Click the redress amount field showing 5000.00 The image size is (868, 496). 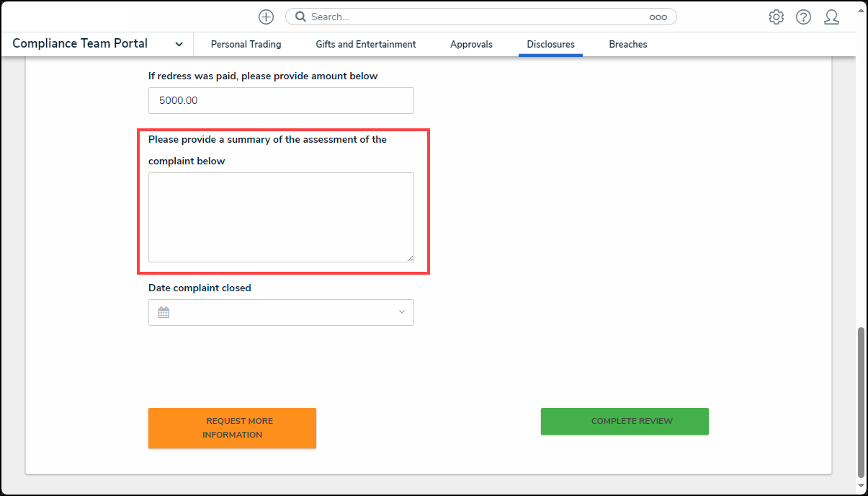pyautogui.click(x=281, y=100)
